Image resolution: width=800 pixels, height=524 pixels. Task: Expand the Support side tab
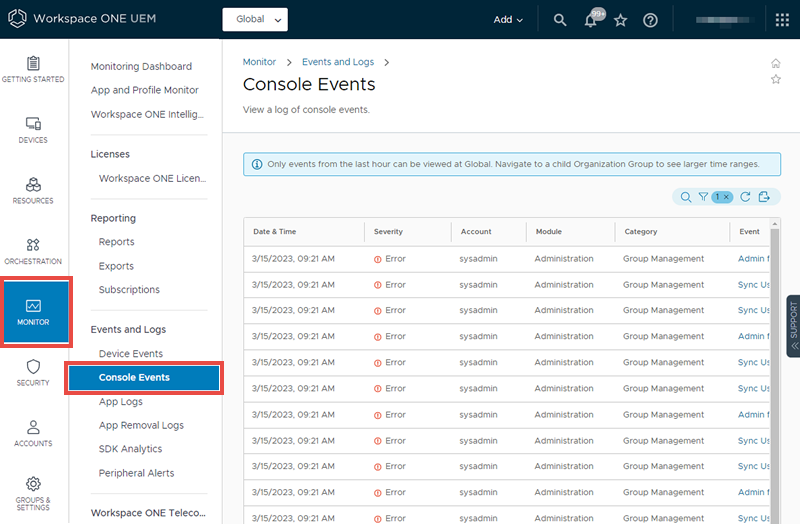793,326
